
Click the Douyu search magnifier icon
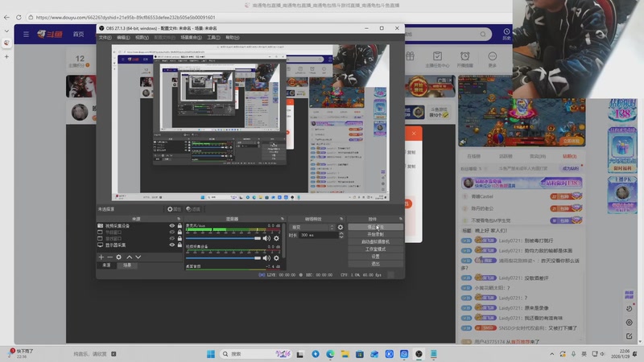[x=483, y=34]
